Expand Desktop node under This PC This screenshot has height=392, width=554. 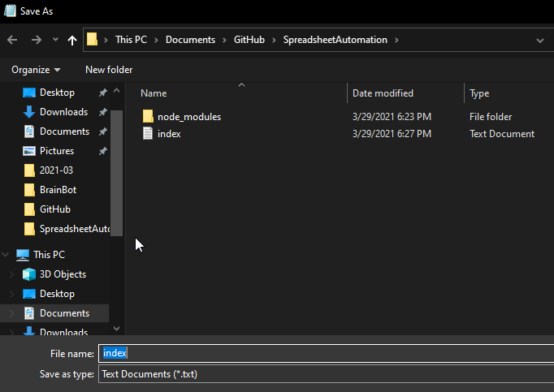pos(11,294)
